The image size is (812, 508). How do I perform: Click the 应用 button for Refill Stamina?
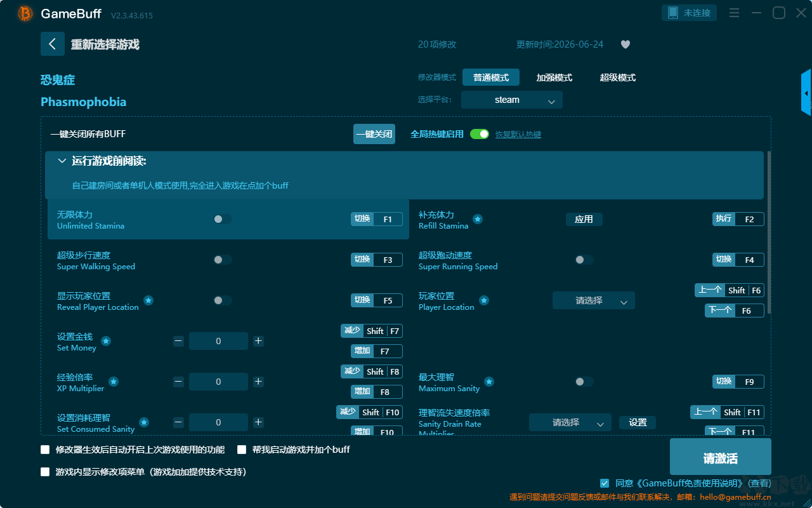(584, 219)
